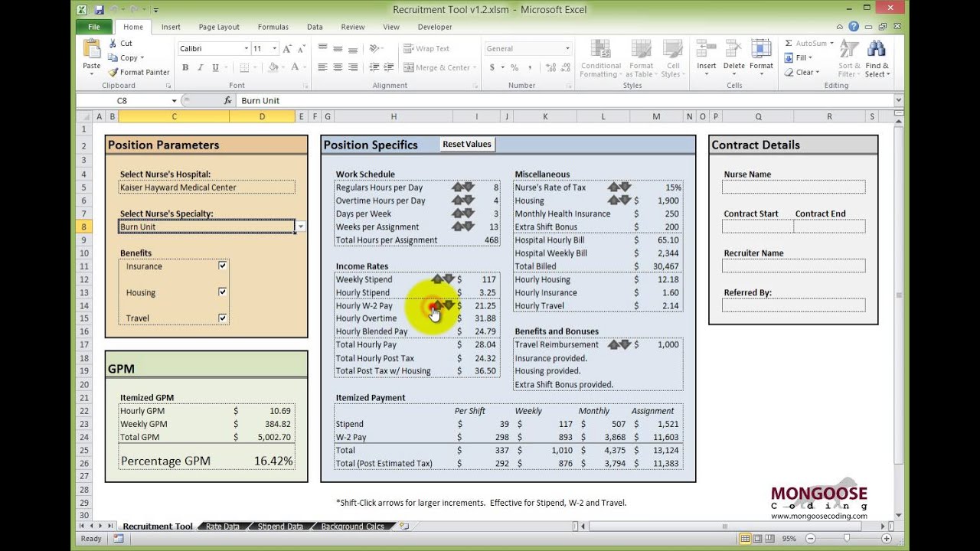The height and width of the screenshot is (551, 980).
Task: Toggle underline formatting
Action: pyautogui.click(x=214, y=67)
